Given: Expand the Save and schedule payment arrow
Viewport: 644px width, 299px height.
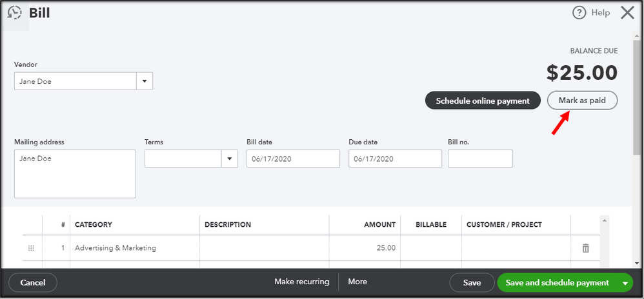Looking at the screenshot, I should tap(624, 282).
